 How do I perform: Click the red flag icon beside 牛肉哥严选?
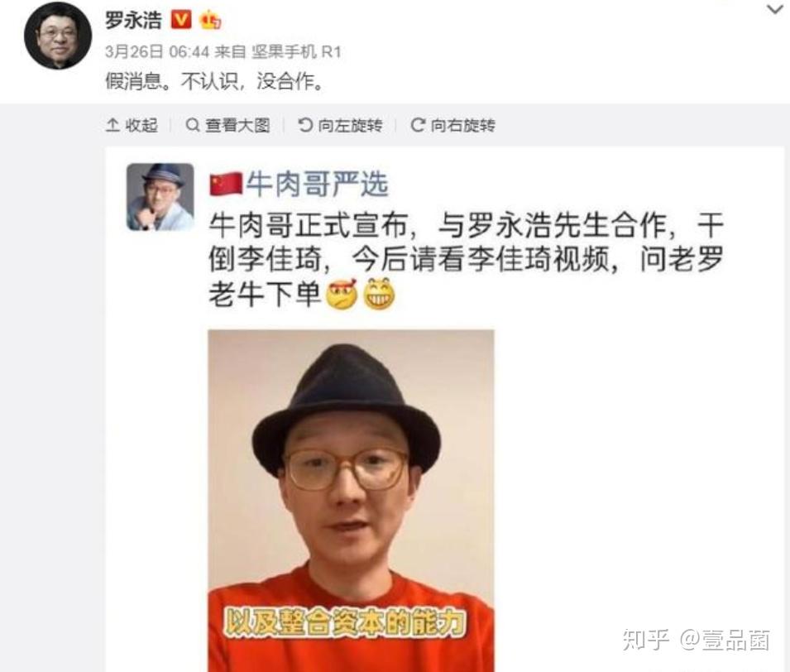click(226, 185)
